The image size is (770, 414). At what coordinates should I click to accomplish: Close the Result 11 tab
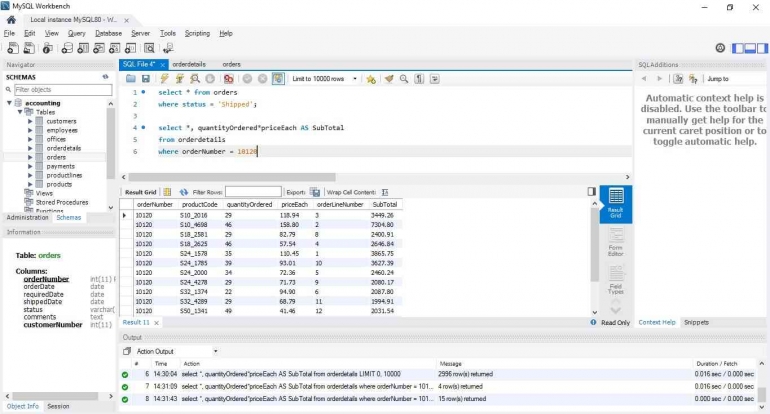156,323
